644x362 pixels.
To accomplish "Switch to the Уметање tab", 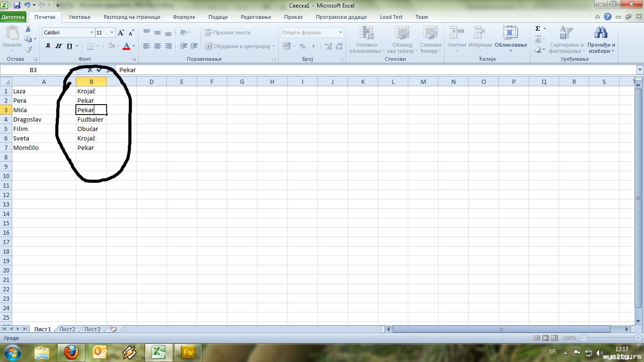I will (79, 17).
